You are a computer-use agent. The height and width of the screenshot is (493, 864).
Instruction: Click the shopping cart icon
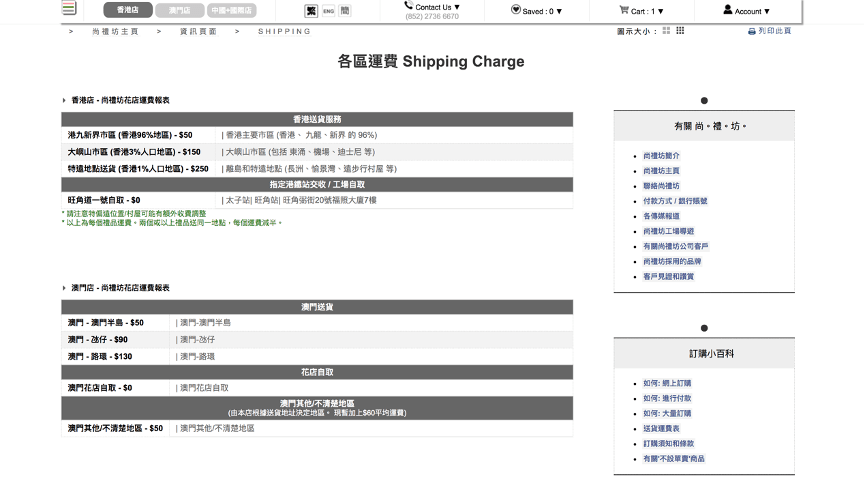click(x=624, y=10)
